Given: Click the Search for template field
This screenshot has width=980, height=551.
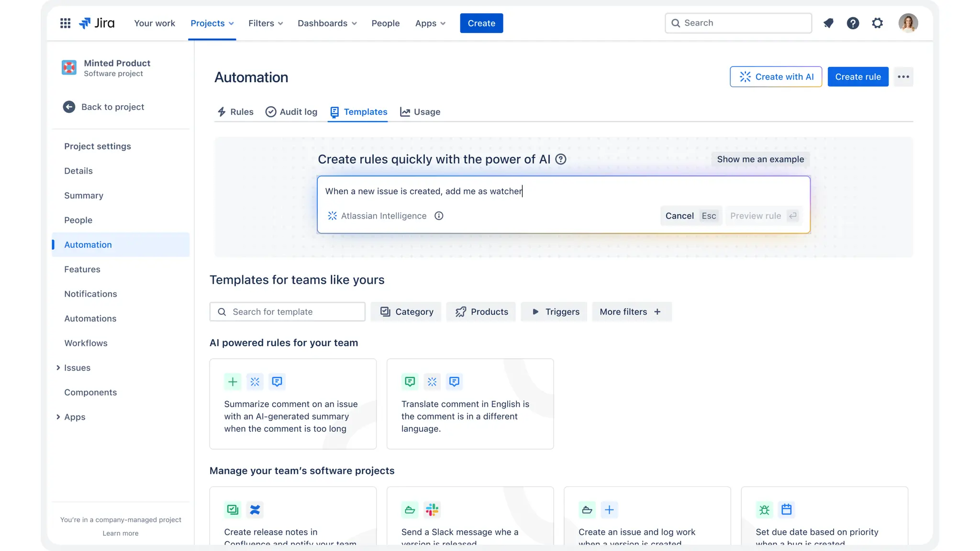Looking at the screenshot, I should click(288, 311).
